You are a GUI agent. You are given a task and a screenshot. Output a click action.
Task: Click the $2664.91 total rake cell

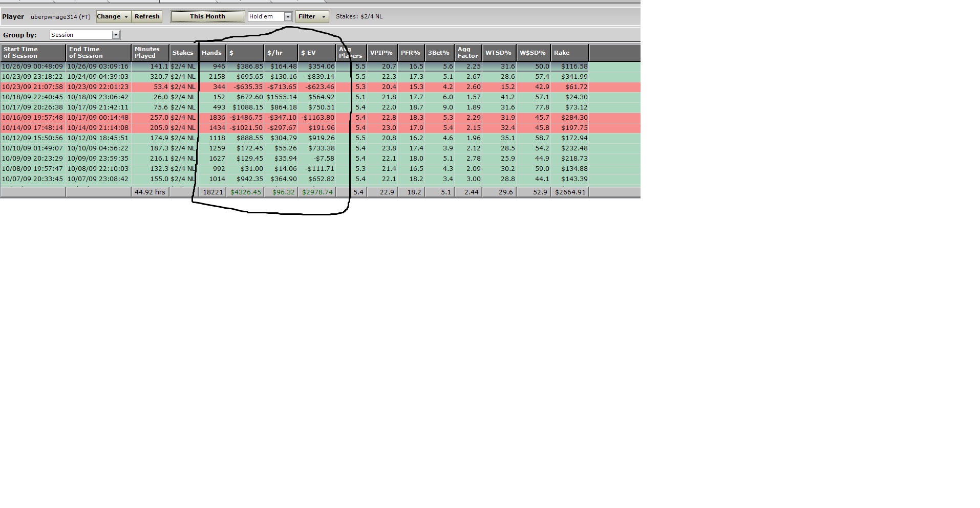coord(569,192)
